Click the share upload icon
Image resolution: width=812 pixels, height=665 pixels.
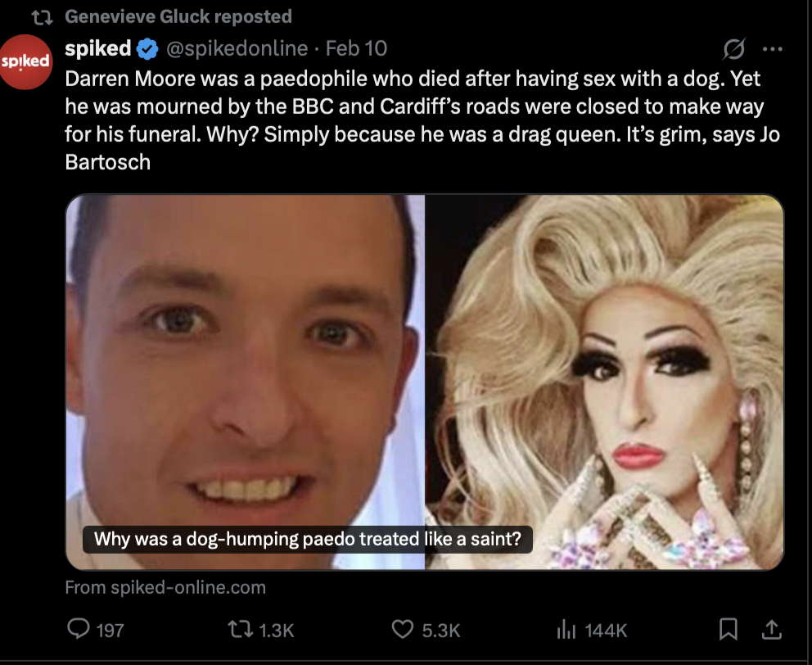(772, 629)
